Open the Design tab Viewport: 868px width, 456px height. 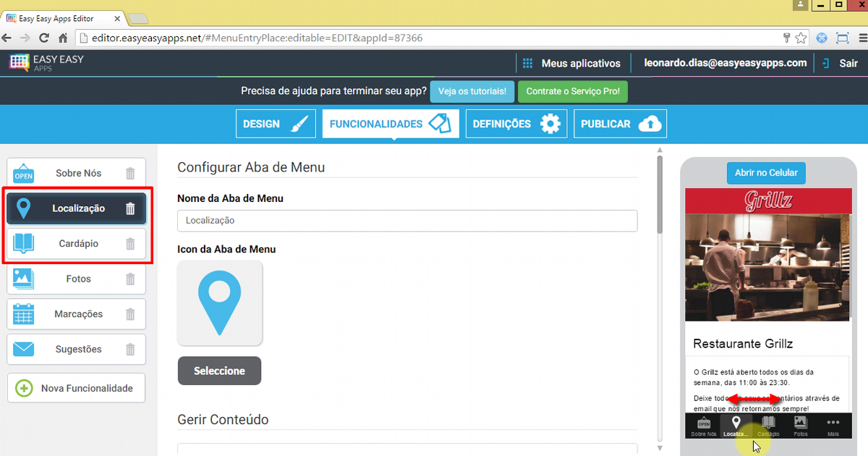pos(276,124)
